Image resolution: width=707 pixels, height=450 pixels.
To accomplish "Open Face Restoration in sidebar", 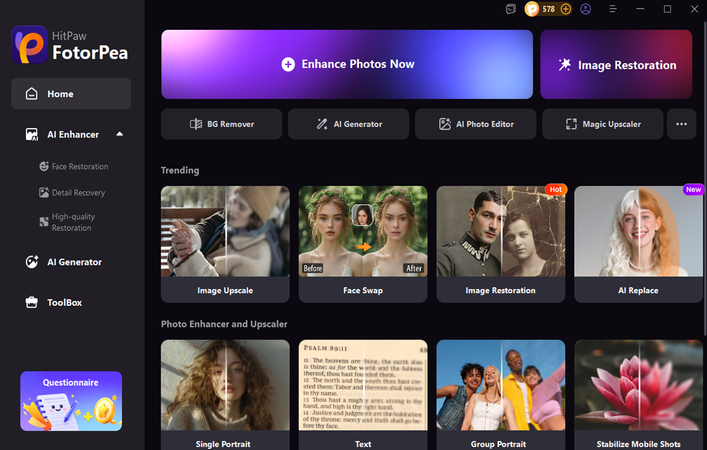I will tap(73, 166).
